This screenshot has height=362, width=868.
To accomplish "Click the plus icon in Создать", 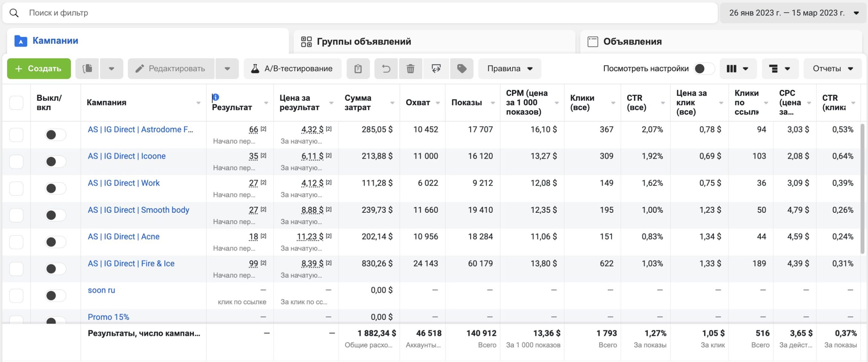I will click(x=19, y=69).
